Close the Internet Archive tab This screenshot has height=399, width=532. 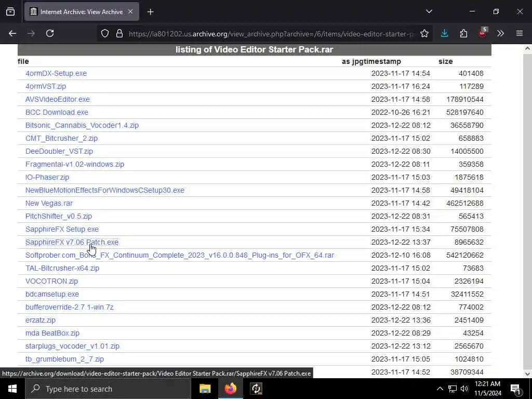coord(130,11)
